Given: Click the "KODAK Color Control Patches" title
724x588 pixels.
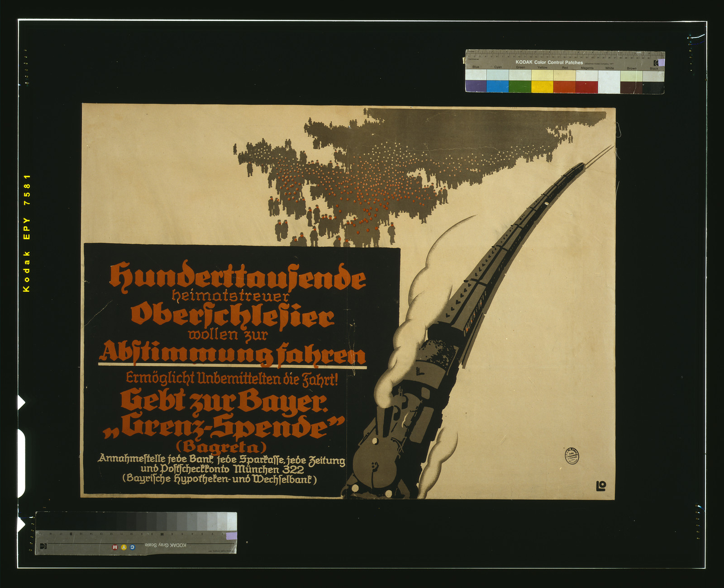Looking at the screenshot, I should 549,62.
